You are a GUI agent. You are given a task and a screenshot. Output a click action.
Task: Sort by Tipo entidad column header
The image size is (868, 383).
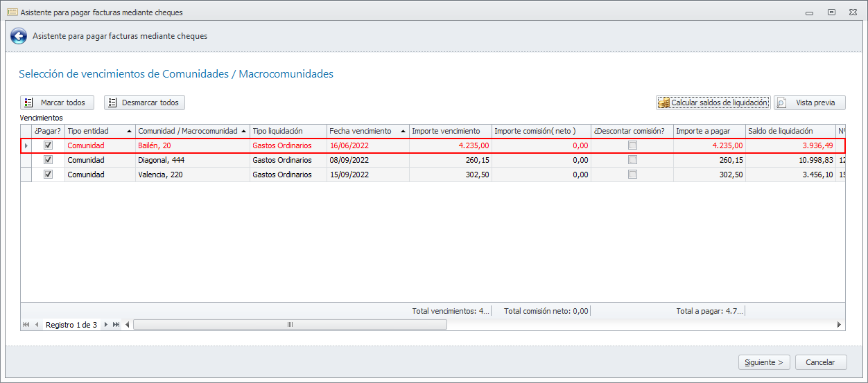click(x=100, y=131)
